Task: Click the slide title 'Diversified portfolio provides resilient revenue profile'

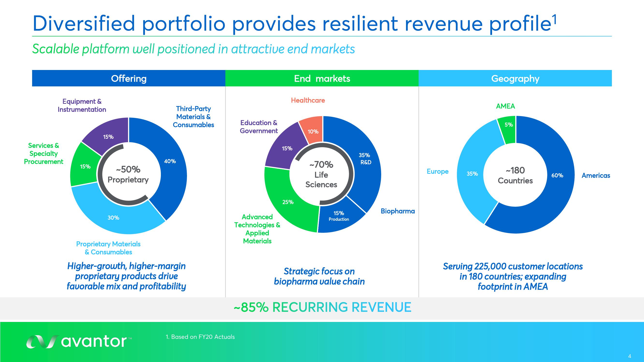Action: click(294, 24)
